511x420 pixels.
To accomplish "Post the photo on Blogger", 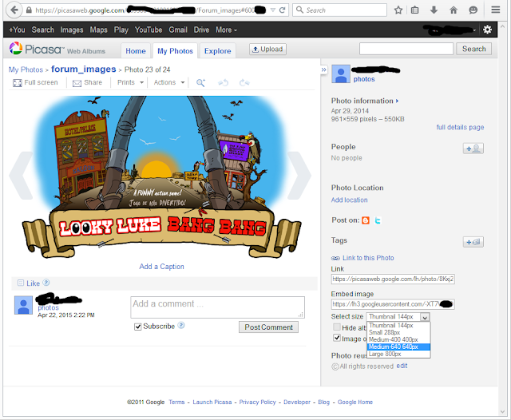I will (x=366, y=220).
